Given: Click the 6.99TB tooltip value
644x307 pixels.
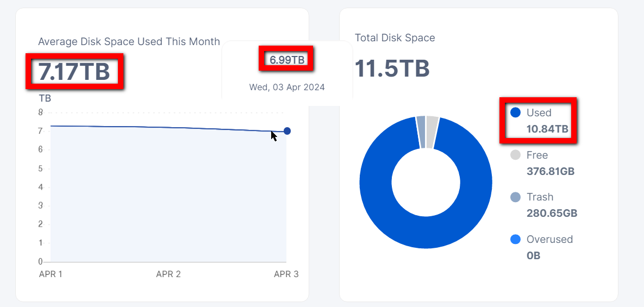Looking at the screenshot, I should 287,60.
